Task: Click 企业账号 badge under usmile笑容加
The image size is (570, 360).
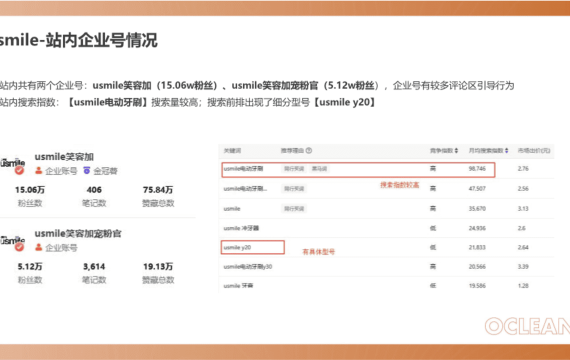Action: point(56,171)
